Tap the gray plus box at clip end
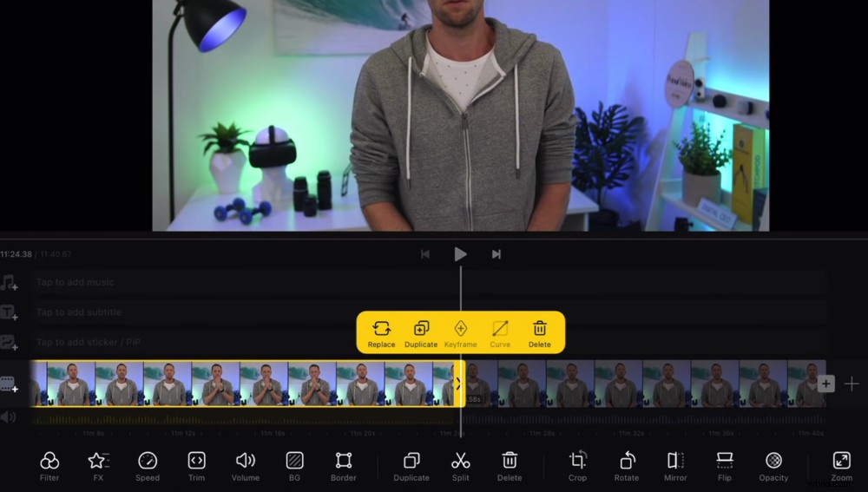The image size is (868, 492). pos(825,384)
